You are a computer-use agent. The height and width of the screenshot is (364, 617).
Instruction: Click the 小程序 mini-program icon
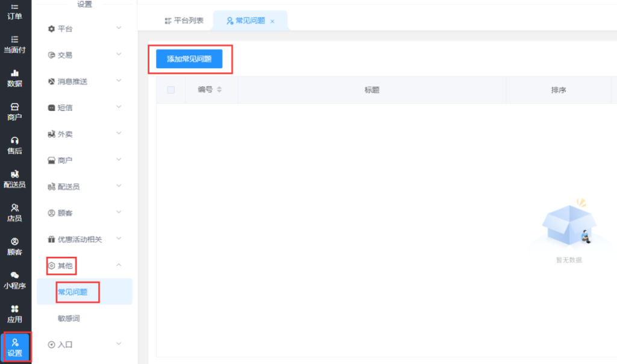pos(15,280)
